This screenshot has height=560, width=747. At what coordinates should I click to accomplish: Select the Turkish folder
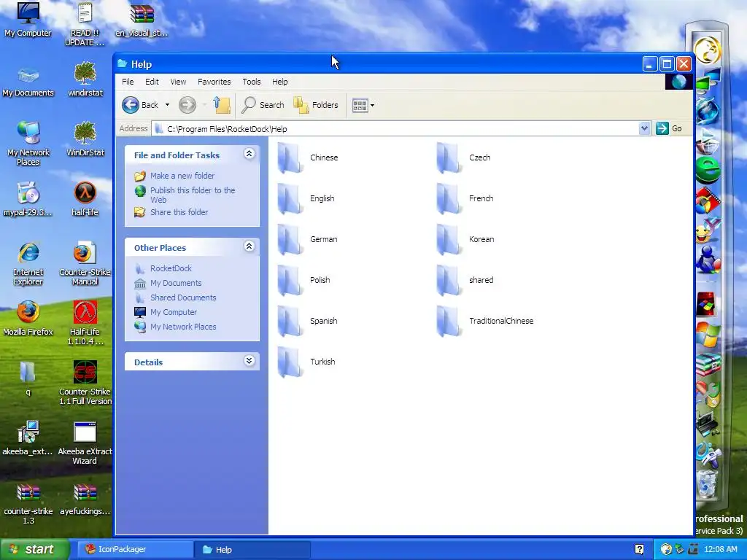coord(306,362)
